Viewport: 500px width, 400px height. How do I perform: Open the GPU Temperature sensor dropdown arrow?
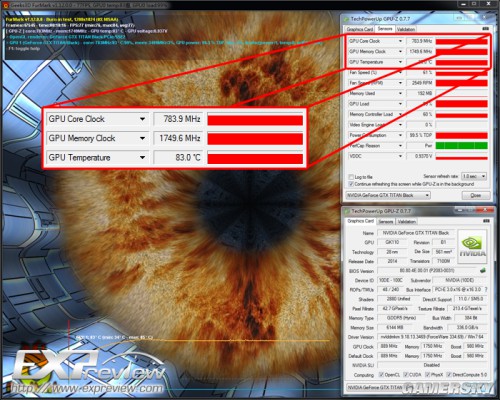[400, 62]
